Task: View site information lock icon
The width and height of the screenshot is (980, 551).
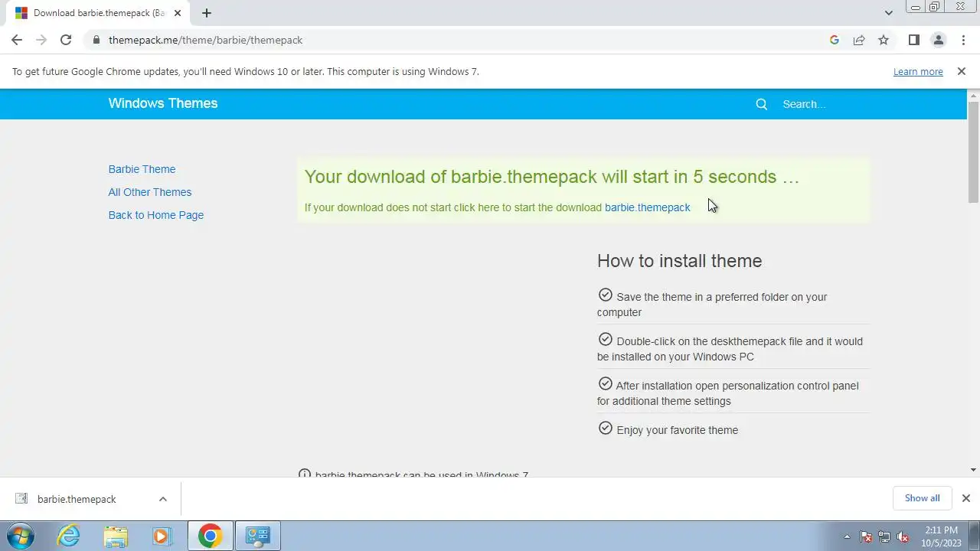Action: click(x=96, y=40)
